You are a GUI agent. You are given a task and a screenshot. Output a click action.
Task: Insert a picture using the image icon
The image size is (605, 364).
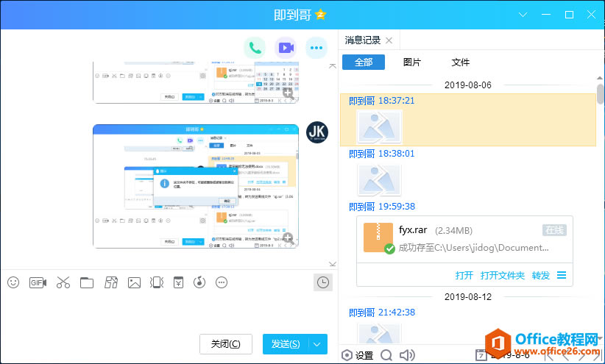134,282
